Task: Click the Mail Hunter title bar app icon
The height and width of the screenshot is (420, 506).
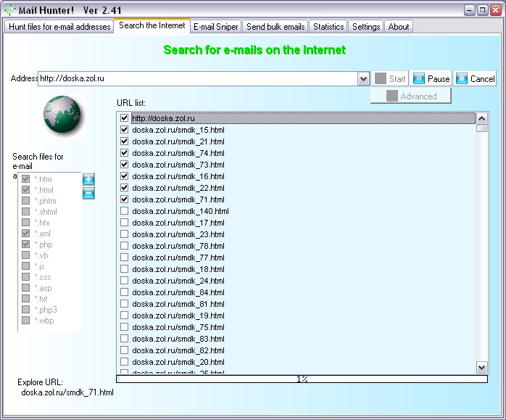Action: (x=9, y=10)
